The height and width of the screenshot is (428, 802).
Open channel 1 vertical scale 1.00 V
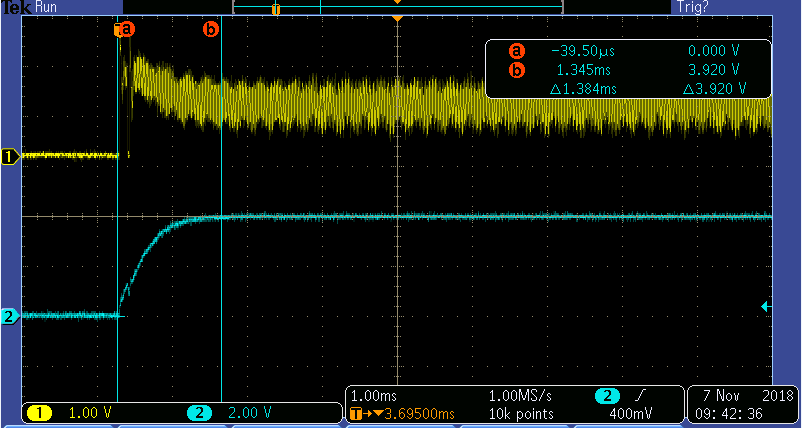click(88, 412)
